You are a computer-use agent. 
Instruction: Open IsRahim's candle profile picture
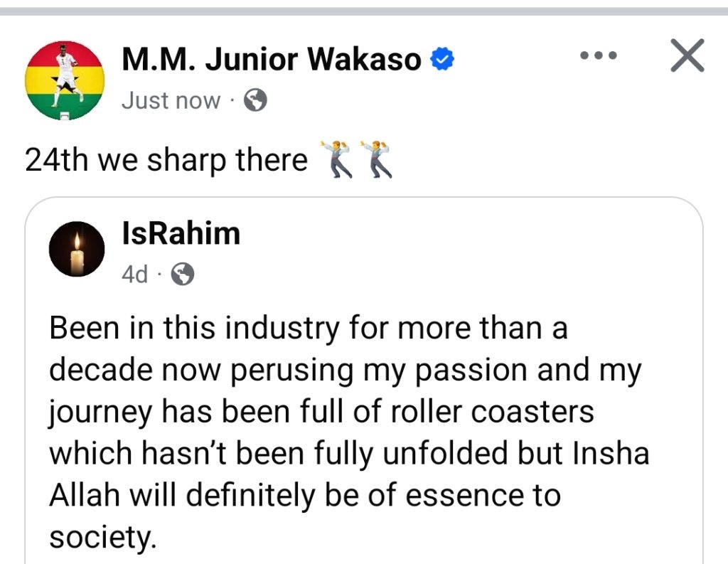(x=77, y=249)
